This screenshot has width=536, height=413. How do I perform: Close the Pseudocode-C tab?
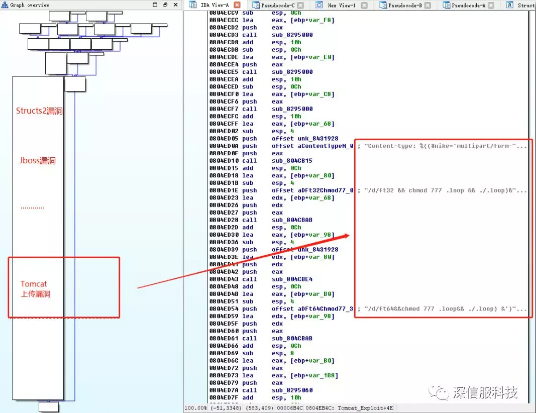coord(300,5)
